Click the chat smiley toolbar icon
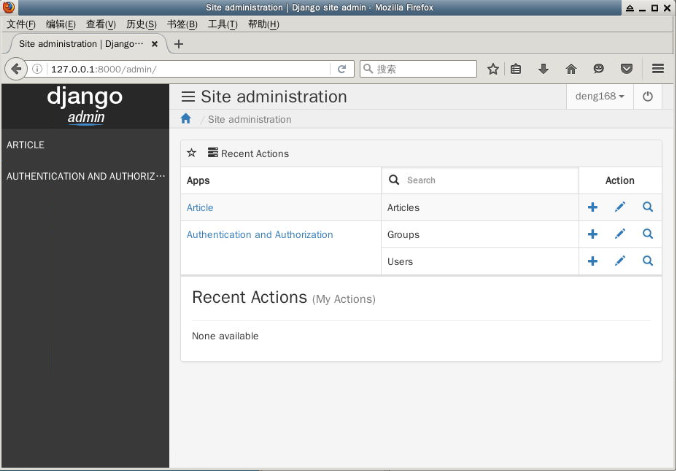 coord(598,69)
